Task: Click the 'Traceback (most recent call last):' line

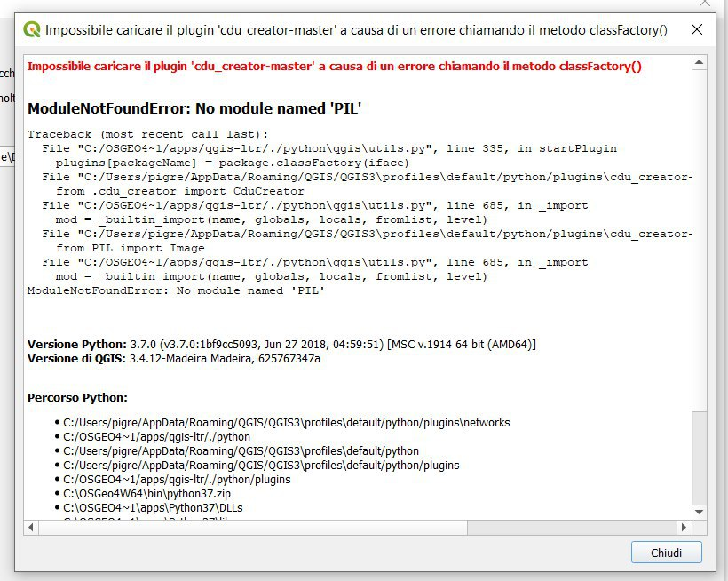Action: [147, 135]
